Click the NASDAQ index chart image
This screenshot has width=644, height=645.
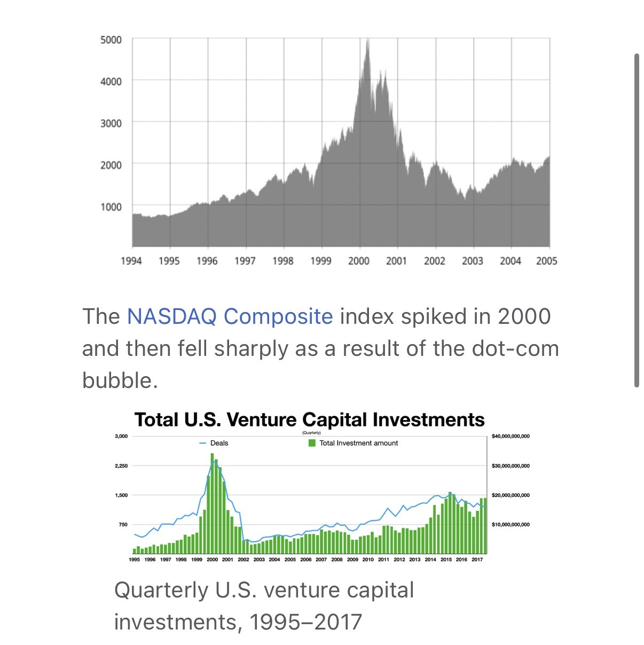[x=341, y=150]
